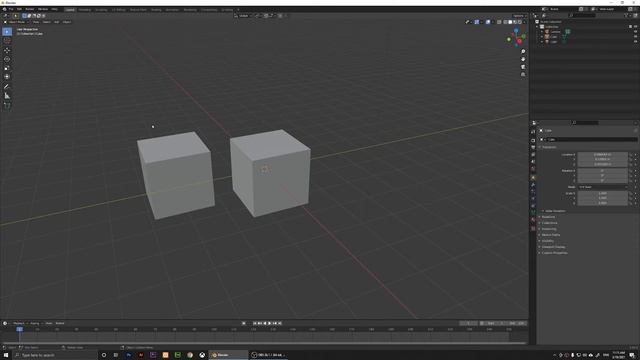Click the Windows taskbar search box

point(55,355)
